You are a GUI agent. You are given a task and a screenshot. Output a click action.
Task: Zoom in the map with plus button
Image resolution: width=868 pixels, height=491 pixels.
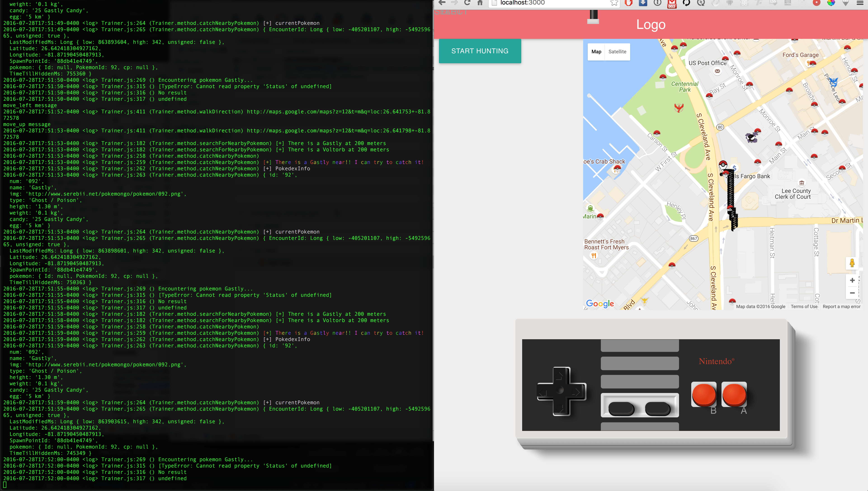point(852,280)
